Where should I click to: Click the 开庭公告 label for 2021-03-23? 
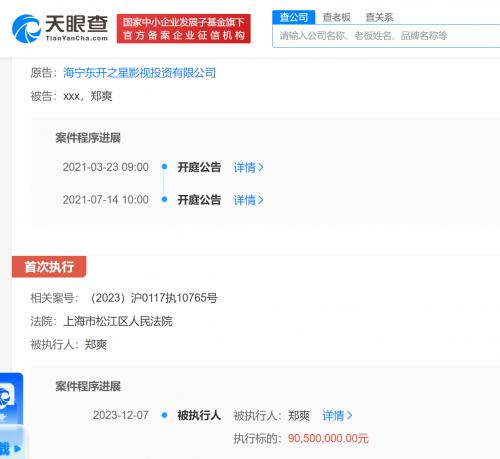199,167
